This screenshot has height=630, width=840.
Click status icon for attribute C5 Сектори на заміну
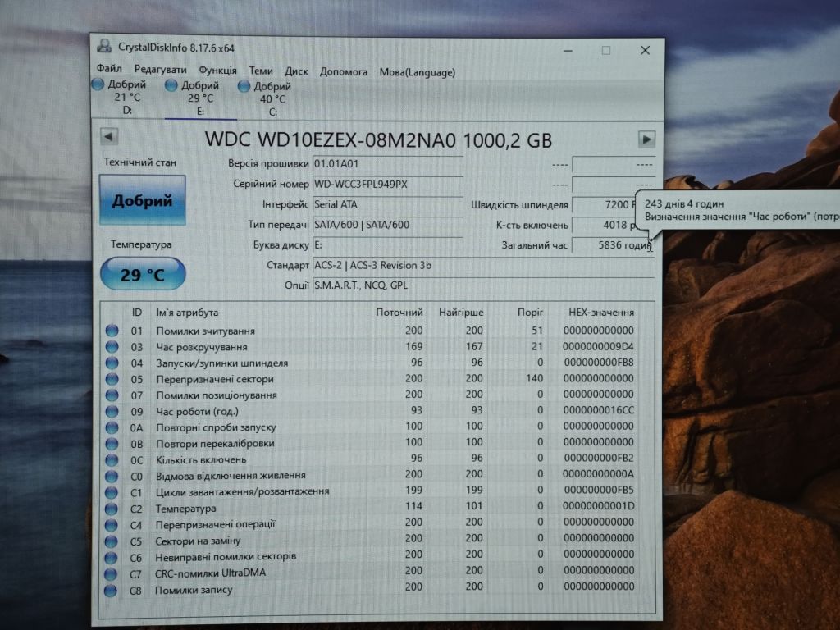(x=111, y=541)
